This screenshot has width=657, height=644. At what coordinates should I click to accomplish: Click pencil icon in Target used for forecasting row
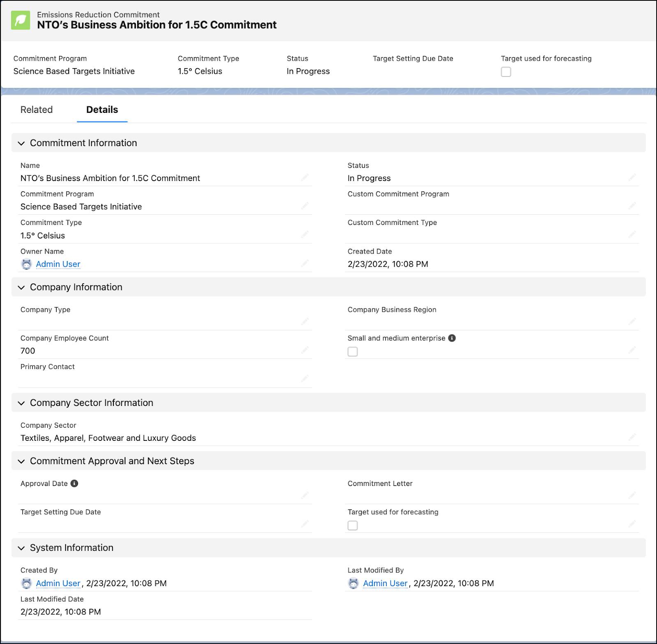[632, 524]
